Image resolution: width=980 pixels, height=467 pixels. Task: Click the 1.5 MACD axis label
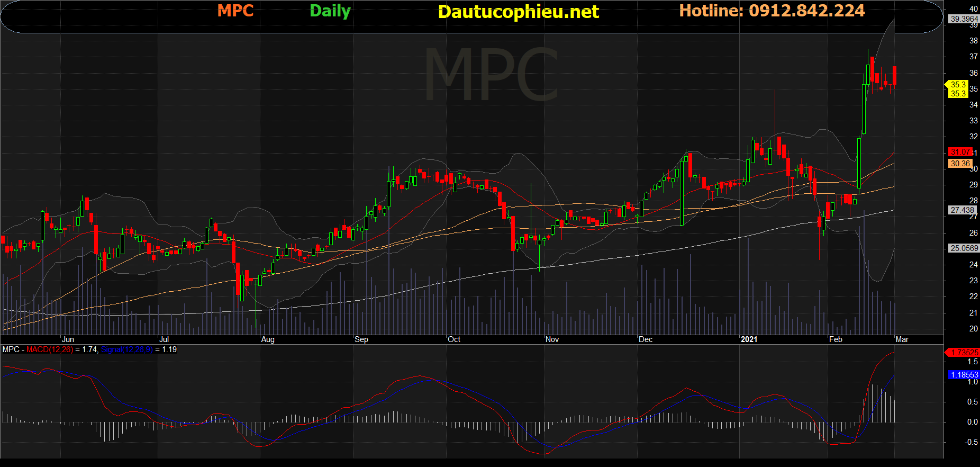click(x=973, y=362)
